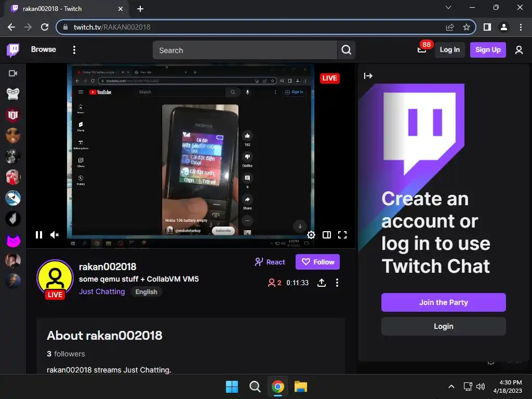This screenshot has width=532, height=399.
Task: Click the rakan002018 profile avatar
Action: pyautogui.click(x=55, y=278)
